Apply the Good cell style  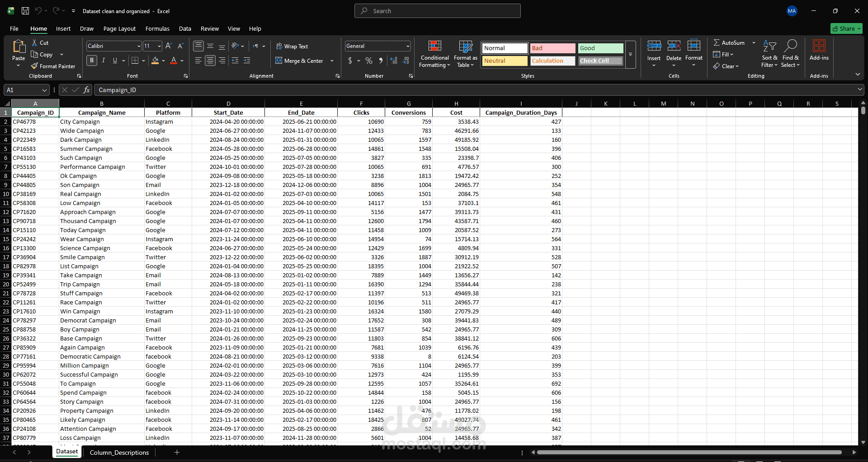[x=600, y=48]
